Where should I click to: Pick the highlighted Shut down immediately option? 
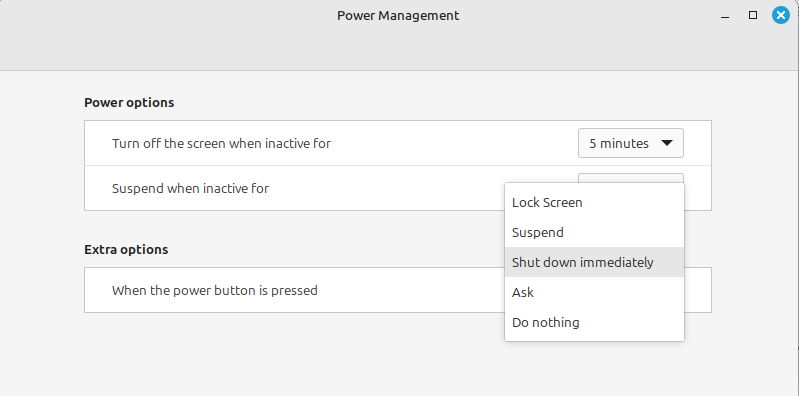pyautogui.click(x=594, y=262)
